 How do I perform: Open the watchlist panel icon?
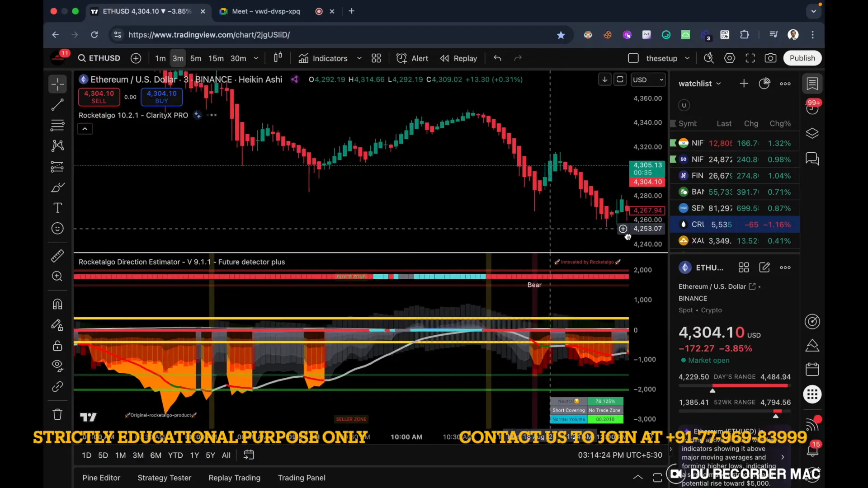pos(812,84)
